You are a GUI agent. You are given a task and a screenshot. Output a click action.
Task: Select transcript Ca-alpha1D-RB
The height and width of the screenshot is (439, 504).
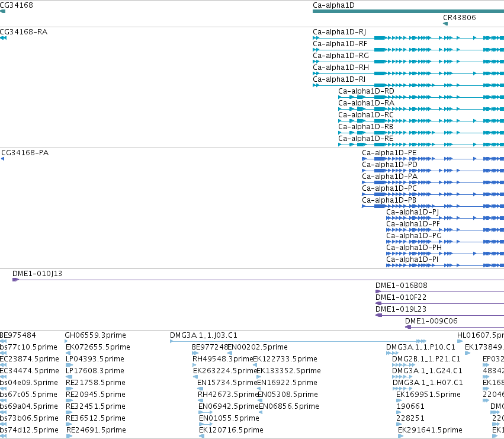click(421, 133)
